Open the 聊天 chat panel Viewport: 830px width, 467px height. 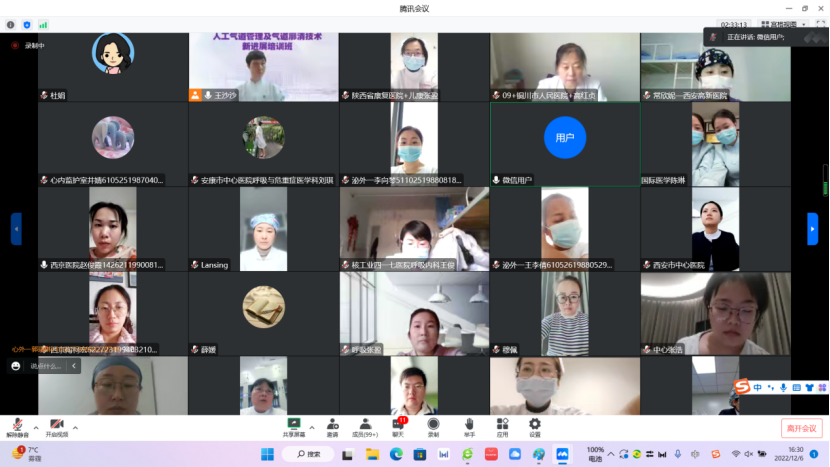click(398, 427)
